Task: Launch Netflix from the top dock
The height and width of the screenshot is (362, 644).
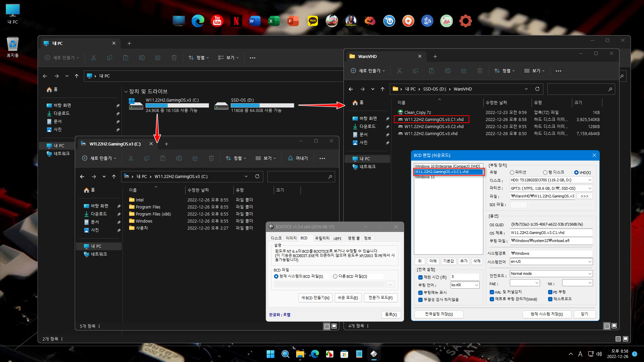Action: pyautogui.click(x=236, y=21)
